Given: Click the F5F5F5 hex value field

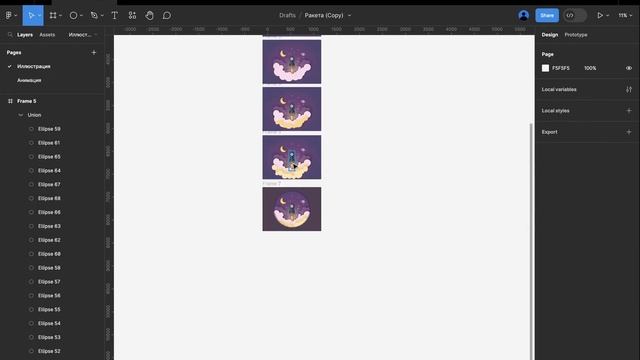Looking at the screenshot, I should click(x=561, y=68).
